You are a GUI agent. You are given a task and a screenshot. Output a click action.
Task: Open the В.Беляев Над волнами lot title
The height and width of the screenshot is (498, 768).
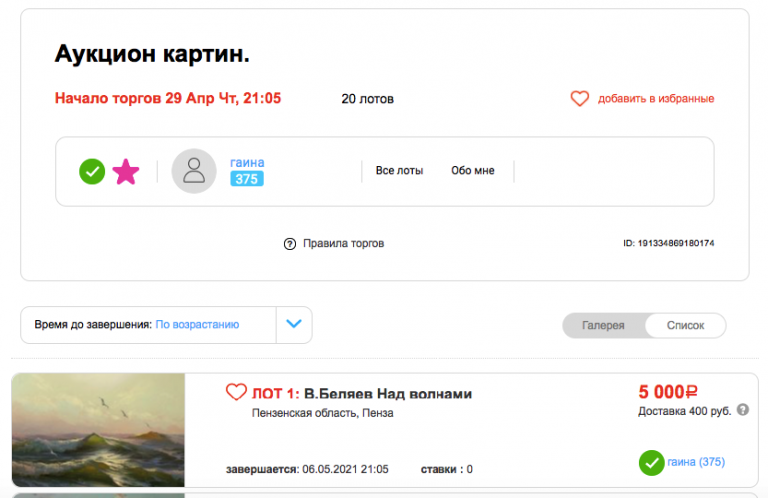388,393
